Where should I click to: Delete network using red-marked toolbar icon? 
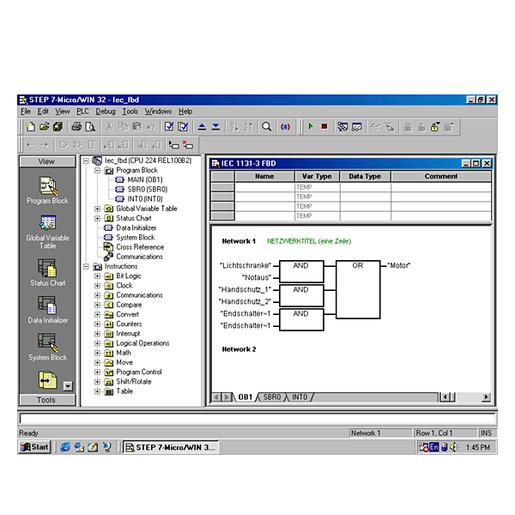(x=188, y=145)
